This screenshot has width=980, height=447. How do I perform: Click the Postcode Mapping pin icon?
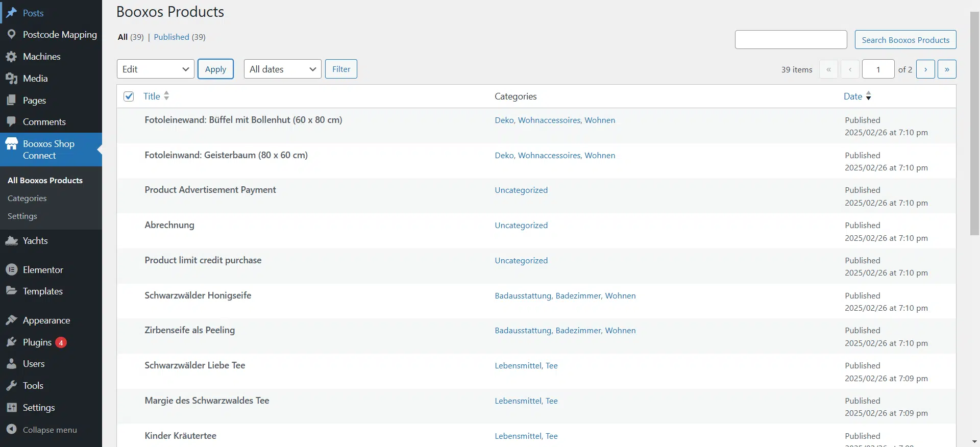pos(11,35)
